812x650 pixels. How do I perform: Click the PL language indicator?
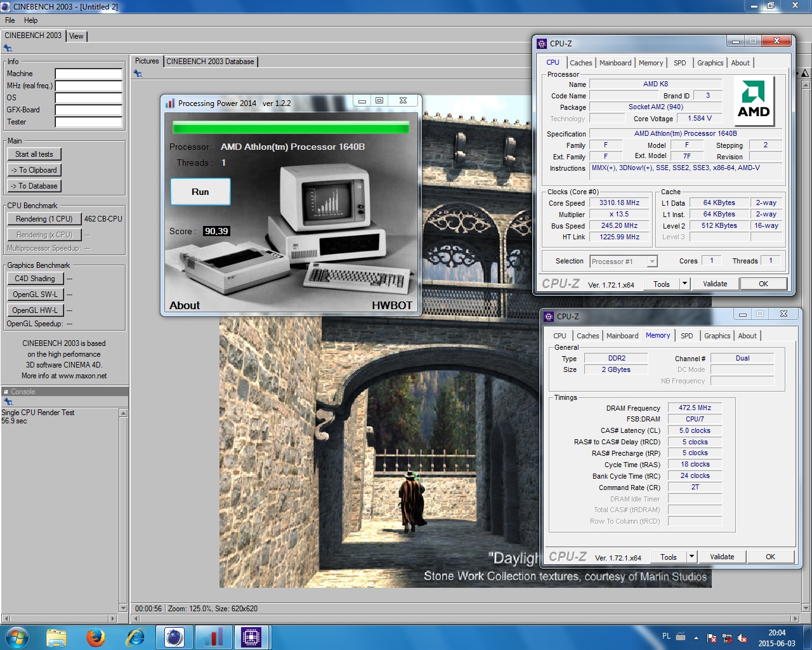tap(666, 636)
